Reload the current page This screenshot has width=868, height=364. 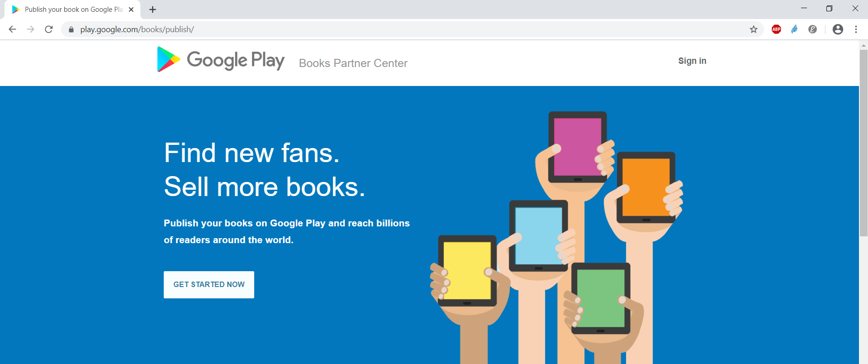(x=49, y=29)
